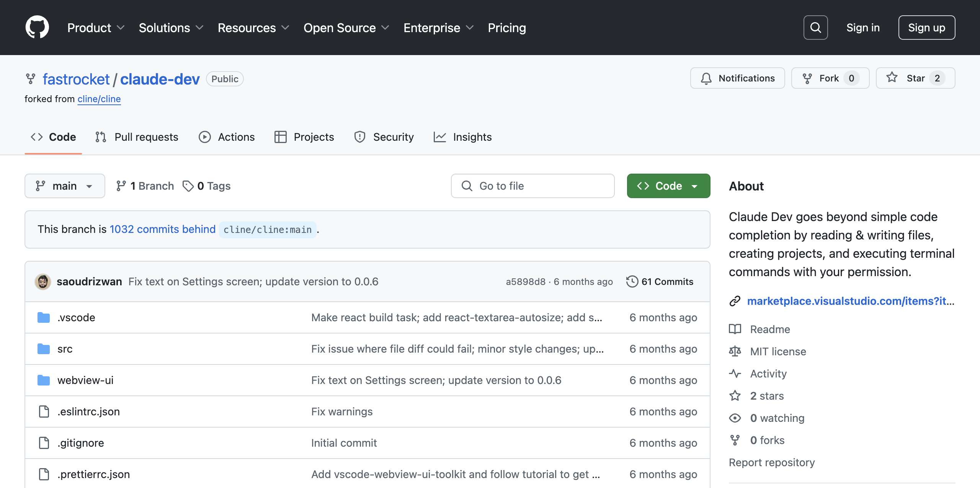Viewport: 980px width, 488px height.
Task: Expand the main branch dropdown
Action: click(x=65, y=186)
